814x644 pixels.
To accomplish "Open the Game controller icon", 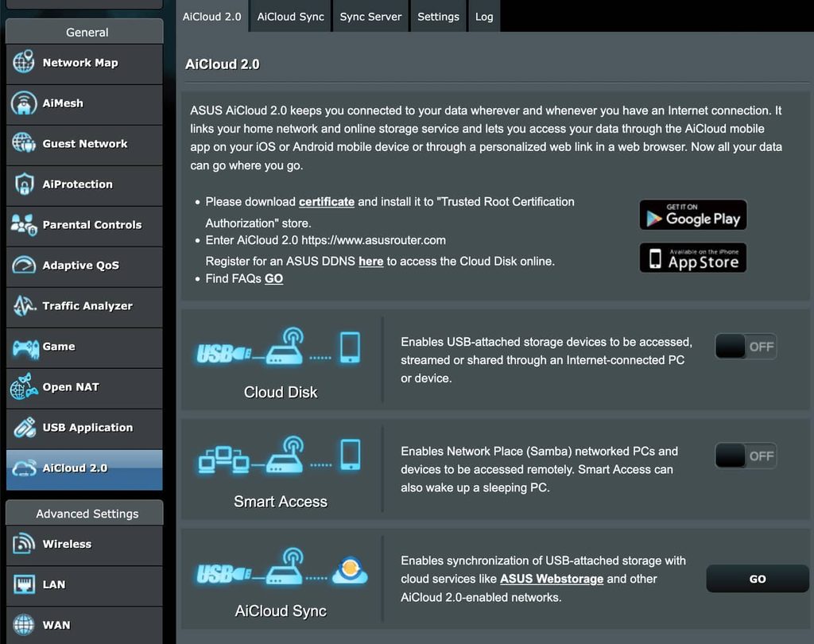I will tap(25, 348).
